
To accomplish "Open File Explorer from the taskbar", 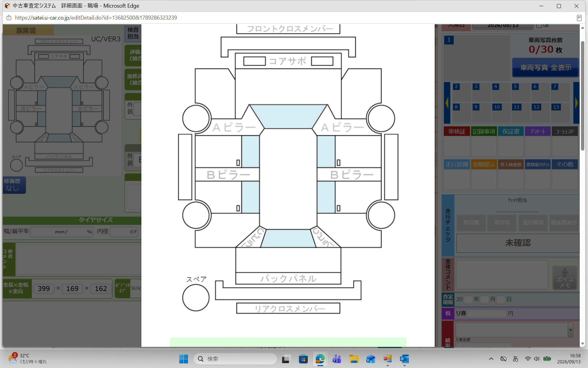I will coord(354,359).
